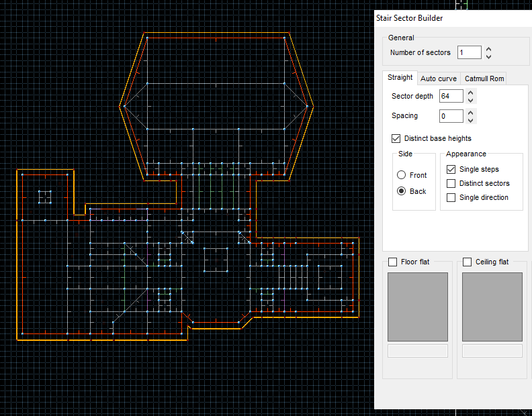The width and height of the screenshot is (532, 416).
Task: Click the Number of sectors input field
Action: pyautogui.click(x=470, y=52)
